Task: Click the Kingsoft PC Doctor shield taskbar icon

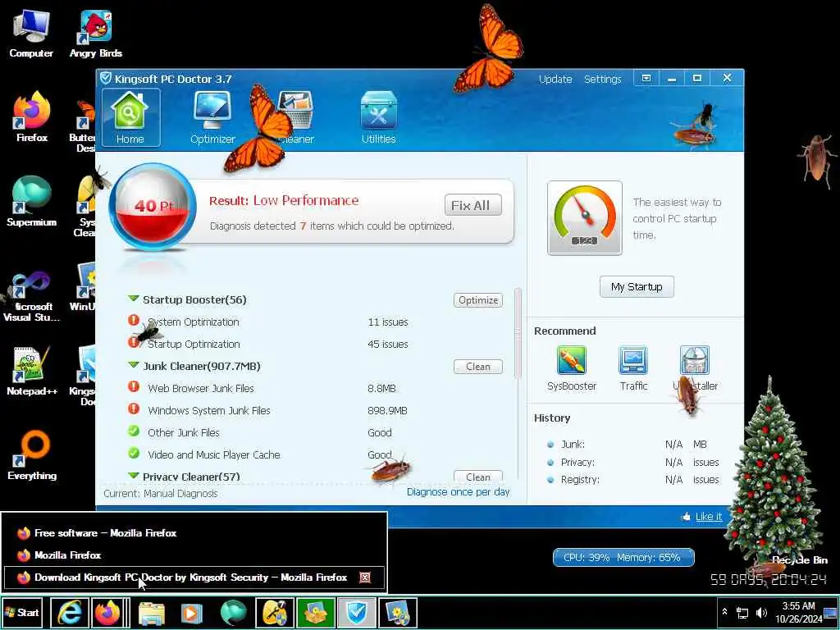Action: [357, 613]
